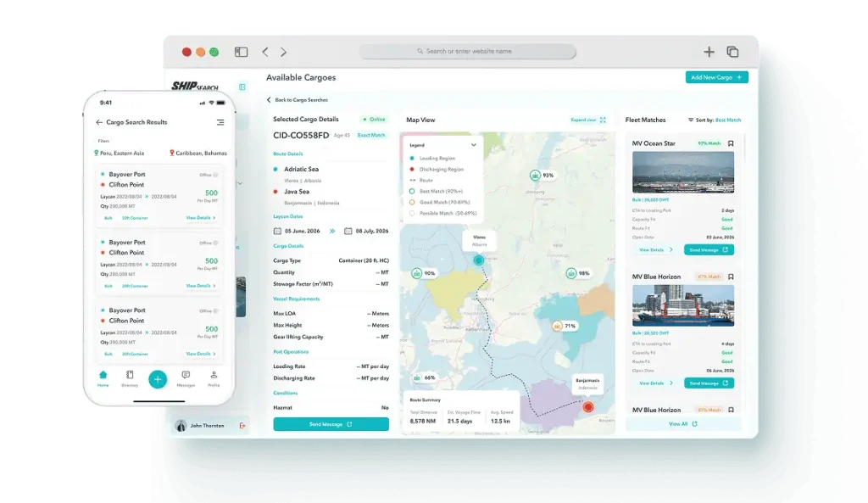Click John Thornton profile avatar
This screenshot has width=868, height=503.
coord(181,426)
